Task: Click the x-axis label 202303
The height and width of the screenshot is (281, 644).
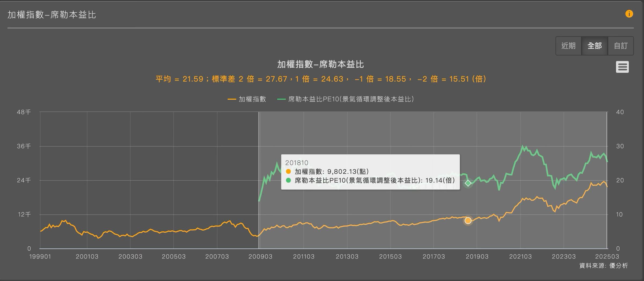Action: (564, 257)
